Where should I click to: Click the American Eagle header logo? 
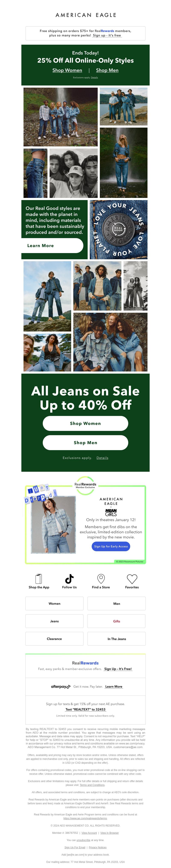coord(86,15)
